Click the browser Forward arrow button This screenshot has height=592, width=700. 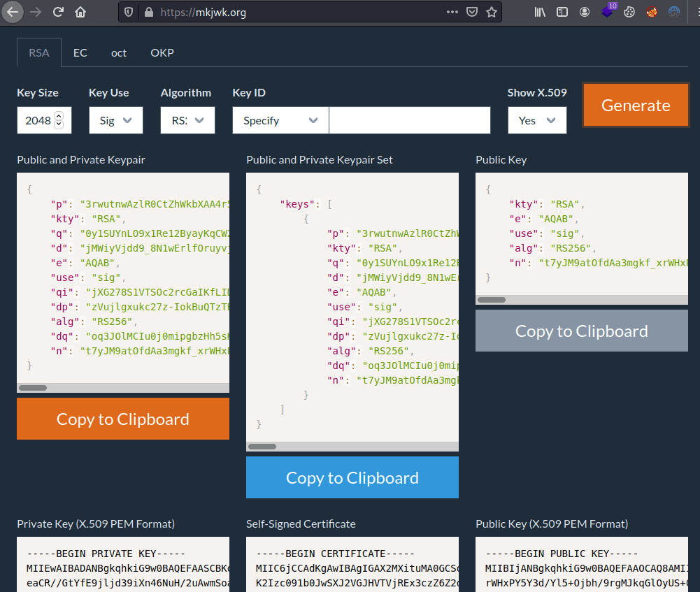pos(36,12)
